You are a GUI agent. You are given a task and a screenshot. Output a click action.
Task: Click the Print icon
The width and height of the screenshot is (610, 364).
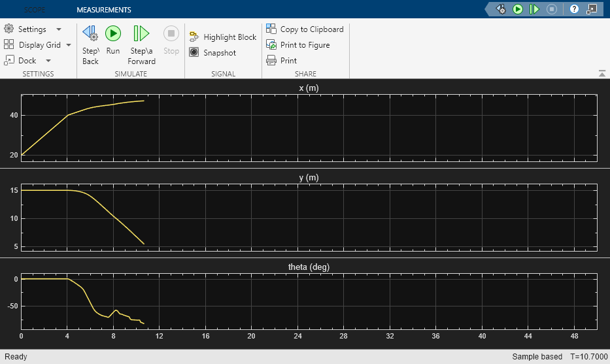(271, 60)
